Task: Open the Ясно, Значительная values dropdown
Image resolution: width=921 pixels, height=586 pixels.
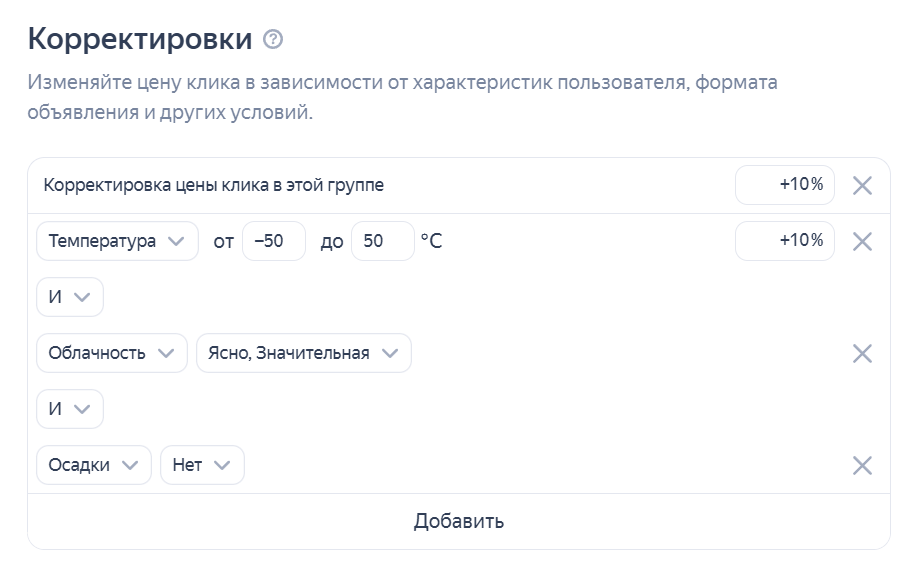Action: pyautogui.click(x=304, y=353)
